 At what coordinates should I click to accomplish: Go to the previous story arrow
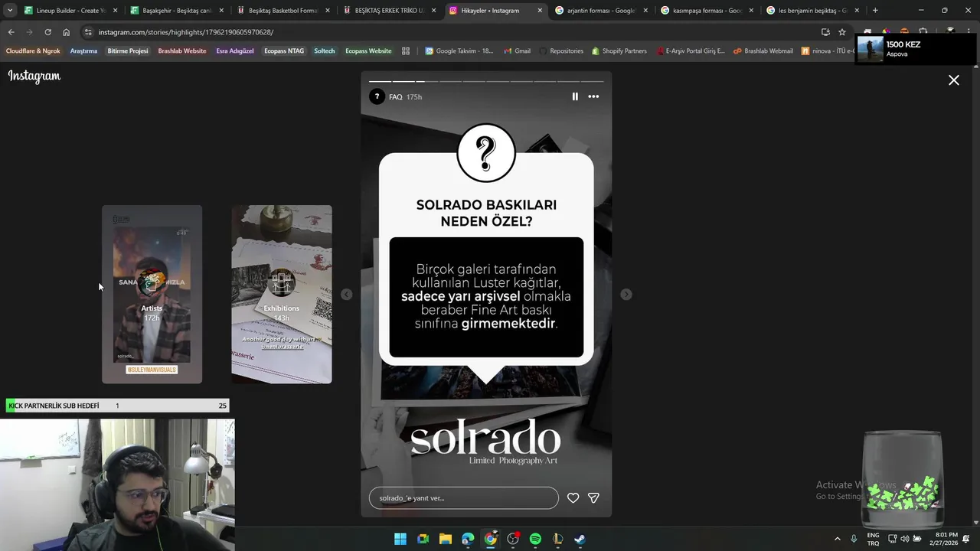click(x=347, y=295)
